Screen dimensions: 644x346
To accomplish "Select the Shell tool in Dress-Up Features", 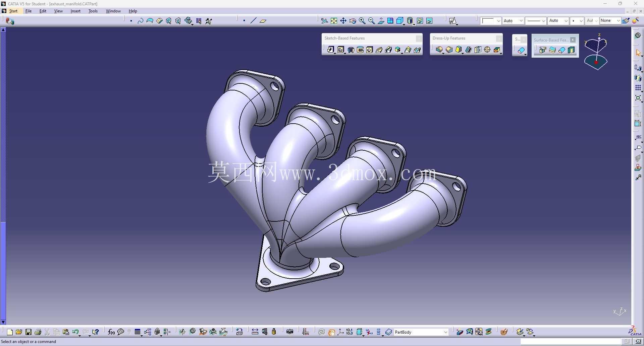I will pos(469,50).
